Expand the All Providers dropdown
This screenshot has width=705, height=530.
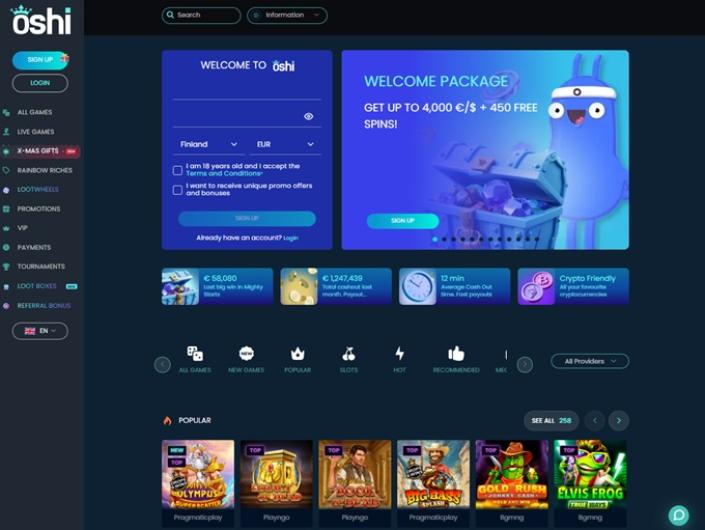pyautogui.click(x=589, y=361)
